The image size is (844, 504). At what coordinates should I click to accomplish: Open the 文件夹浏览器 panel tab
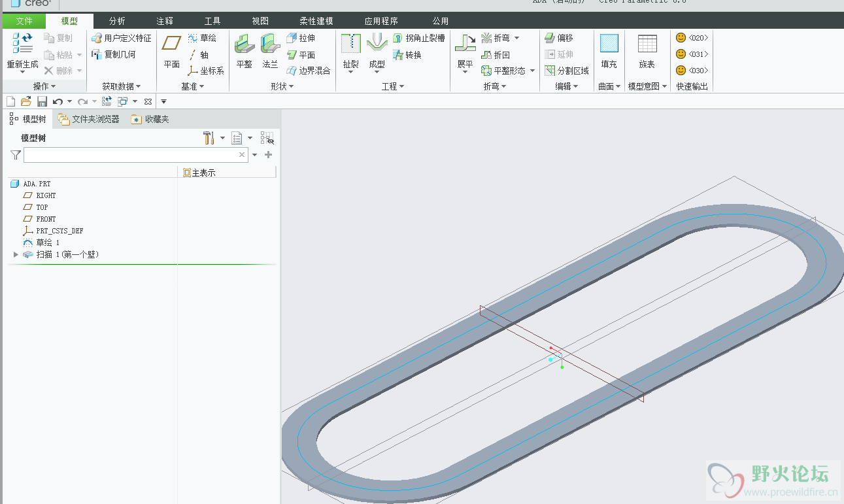pos(88,119)
